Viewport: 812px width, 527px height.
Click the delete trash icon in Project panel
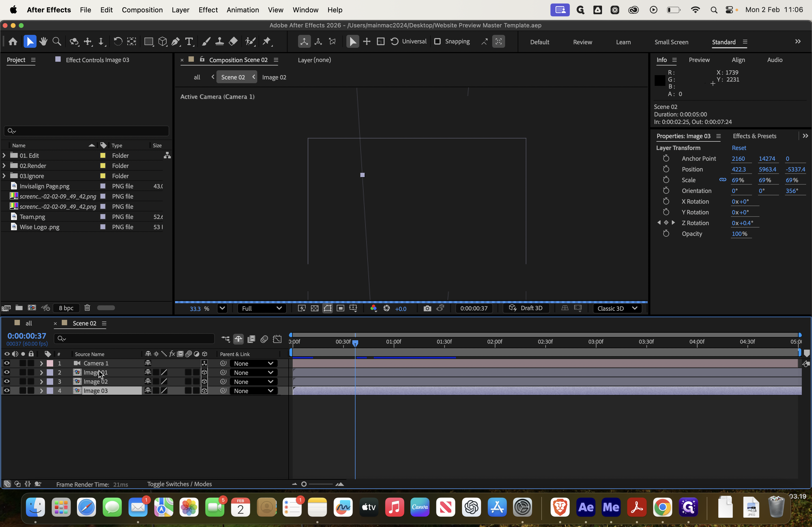[87, 308]
